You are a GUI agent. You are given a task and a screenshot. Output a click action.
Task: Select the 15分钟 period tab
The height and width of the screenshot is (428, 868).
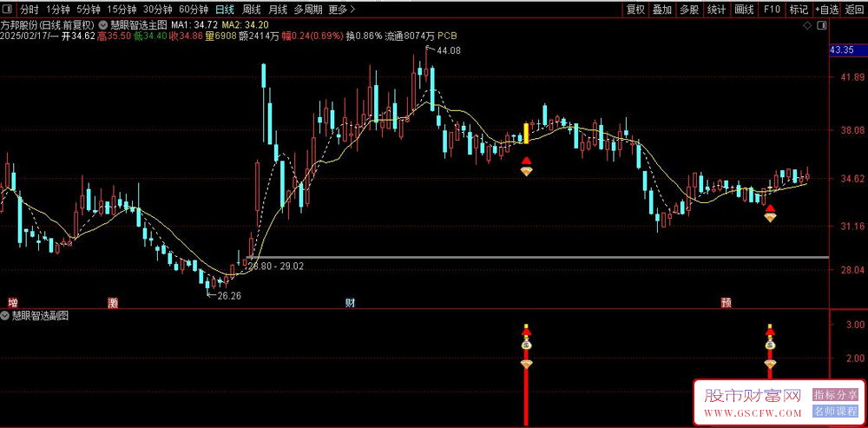pos(122,9)
